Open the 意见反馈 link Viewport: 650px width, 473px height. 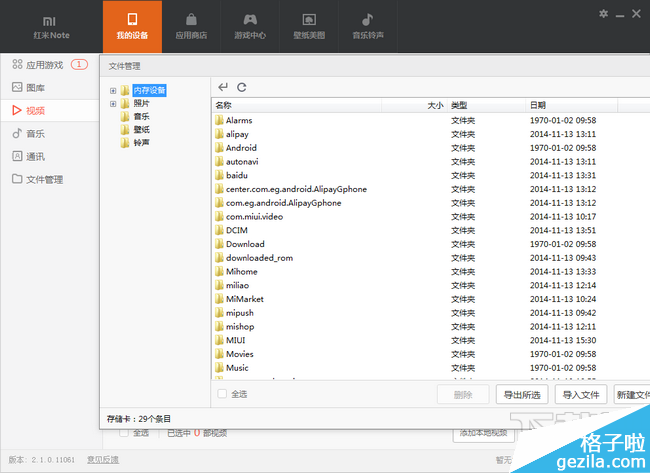[103, 459]
